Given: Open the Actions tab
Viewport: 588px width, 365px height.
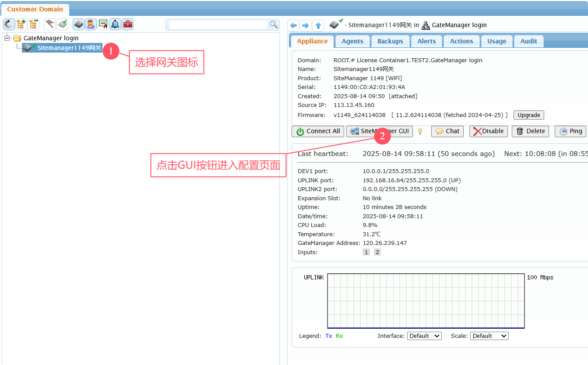Looking at the screenshot, I should tap(461, 41).
